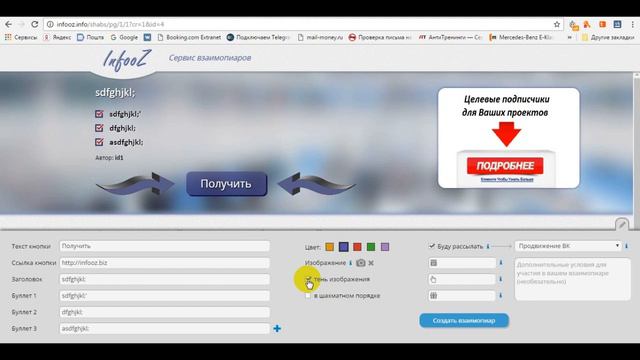Click the Создать взаимопиар button
This screenshot has height=360, width=640.
pyautogui.click(x=464, y=320)
